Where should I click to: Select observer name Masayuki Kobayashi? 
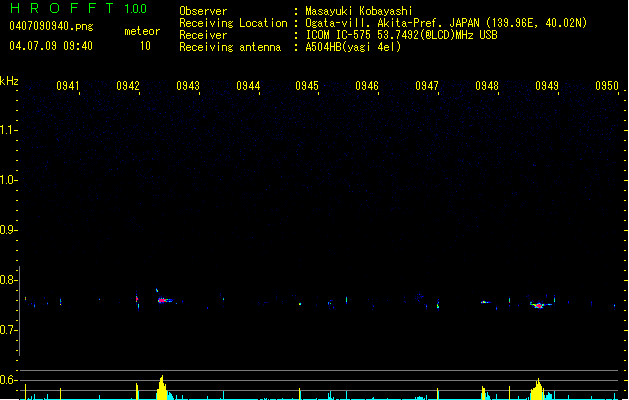[359, 11]
